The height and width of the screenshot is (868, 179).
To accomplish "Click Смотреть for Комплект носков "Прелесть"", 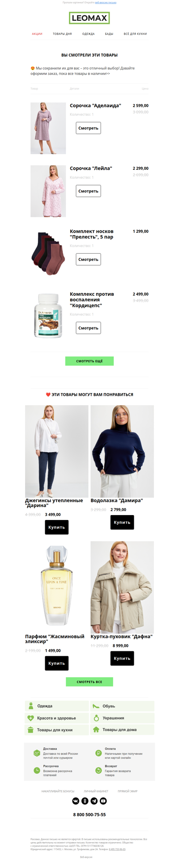I will click(88, 260).
